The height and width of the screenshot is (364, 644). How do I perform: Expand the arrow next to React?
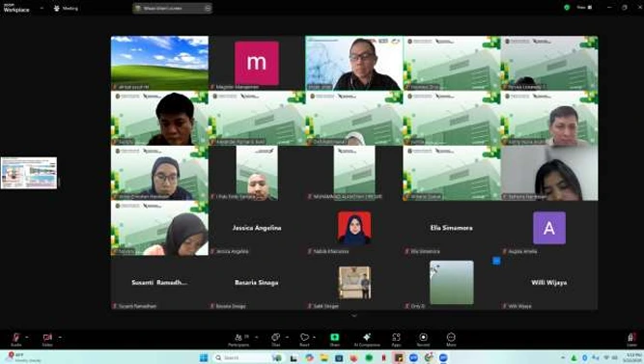tap(315, 337)
